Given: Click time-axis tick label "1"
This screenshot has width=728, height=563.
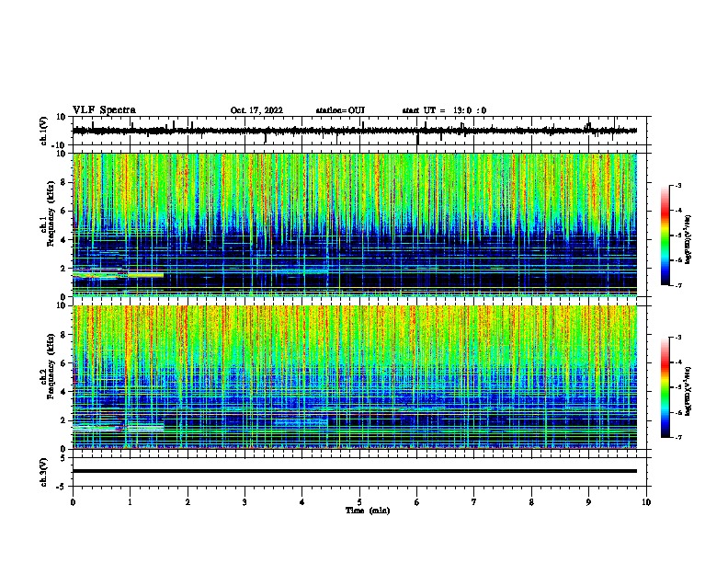Looking at the screenshot, I should click(x=130, y=502).
